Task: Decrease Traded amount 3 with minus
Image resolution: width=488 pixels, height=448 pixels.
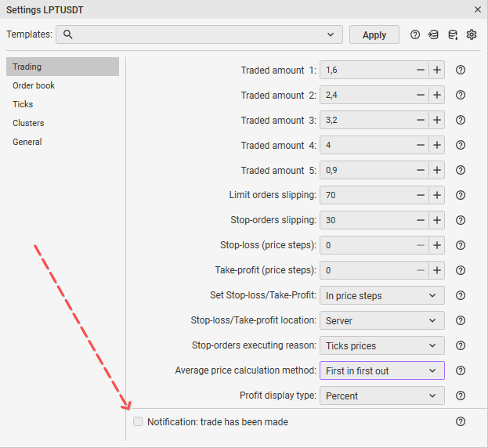Action: coord(421,120)
